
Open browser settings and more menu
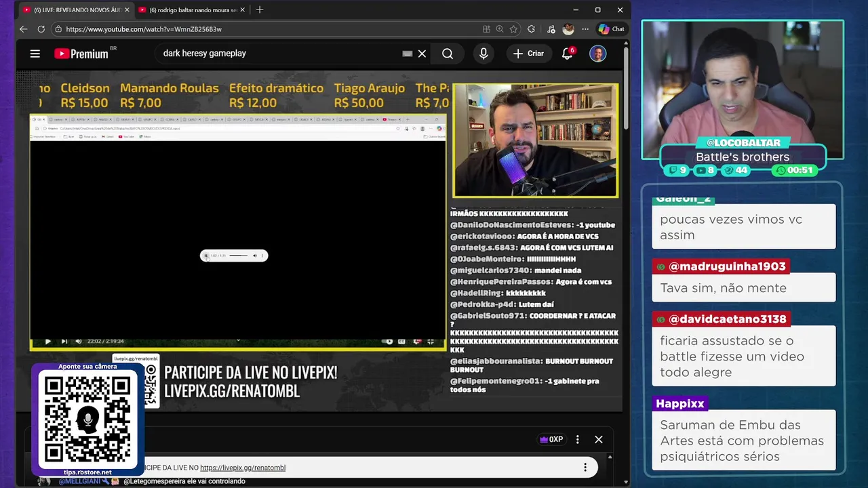[x=585, y=29]
